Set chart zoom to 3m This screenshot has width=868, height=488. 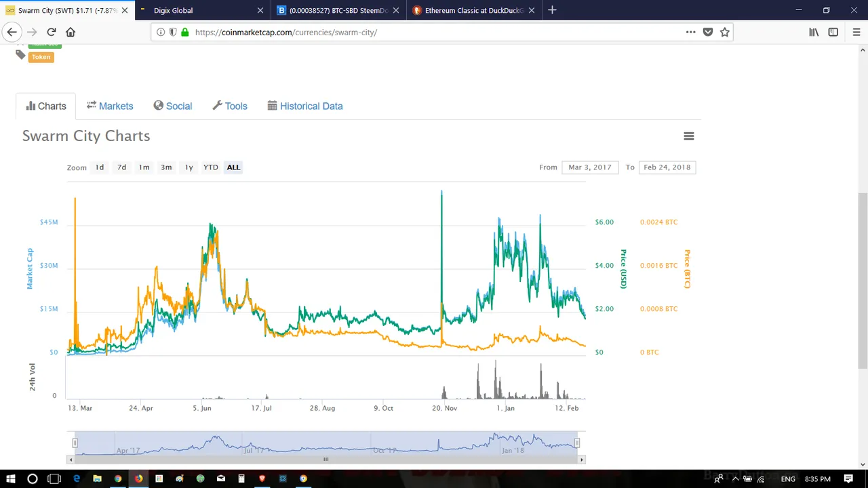point(166,167)
